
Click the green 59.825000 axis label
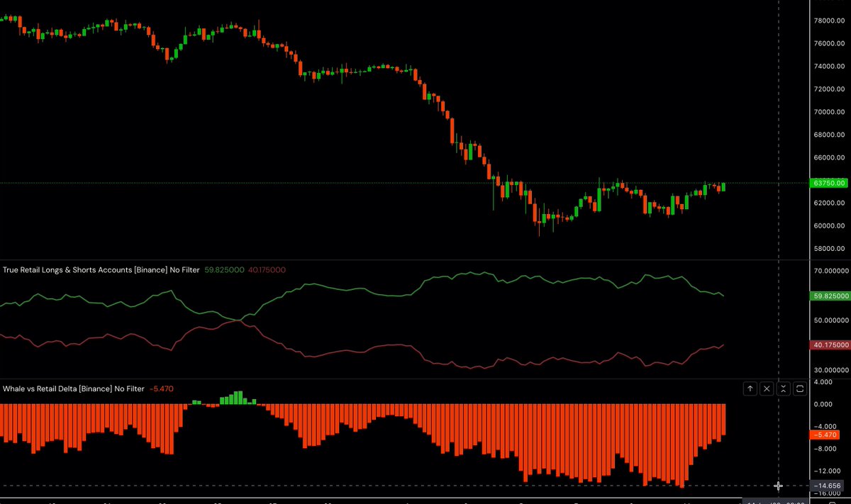tap(829, 296)
